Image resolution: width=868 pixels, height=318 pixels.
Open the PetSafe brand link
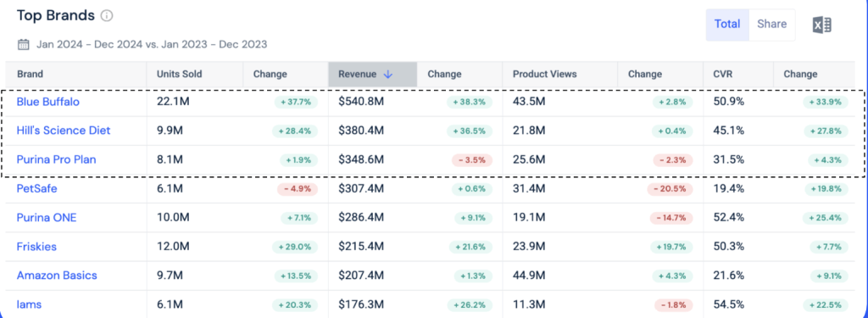click(x=37, y=189)
